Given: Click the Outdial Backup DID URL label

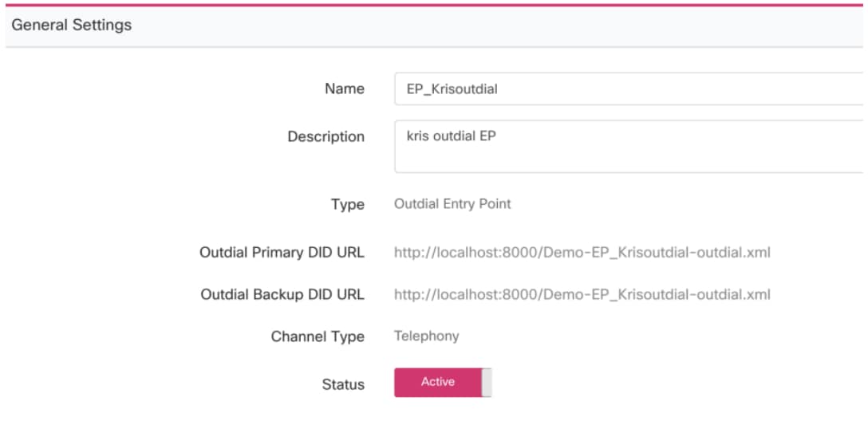Looking at the screenshot, I should point(282,295).
